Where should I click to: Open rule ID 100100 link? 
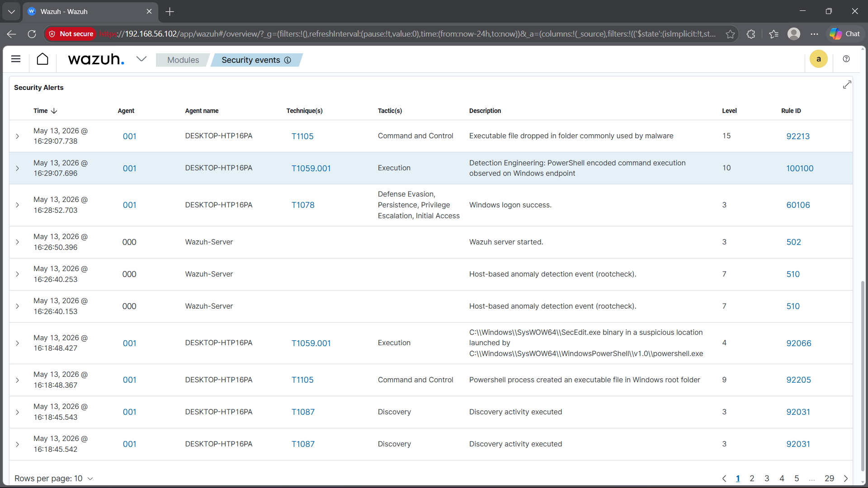pyautogui.click(x=800, y=168)
